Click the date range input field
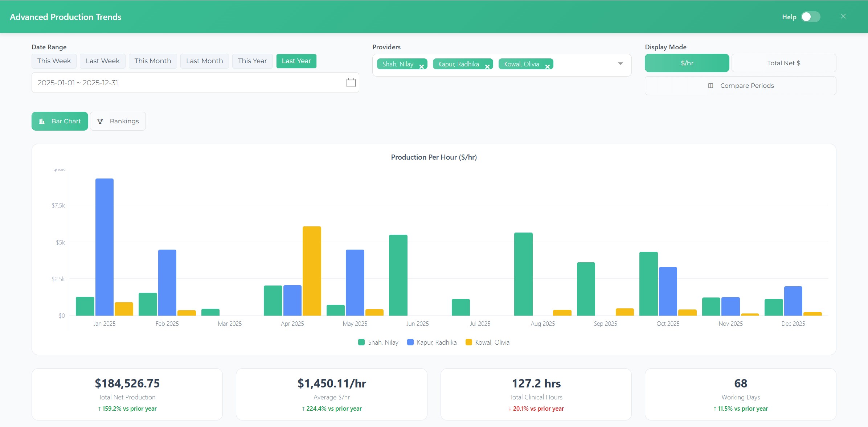Viewport: 868px width, 427px height. click(181, 83)
